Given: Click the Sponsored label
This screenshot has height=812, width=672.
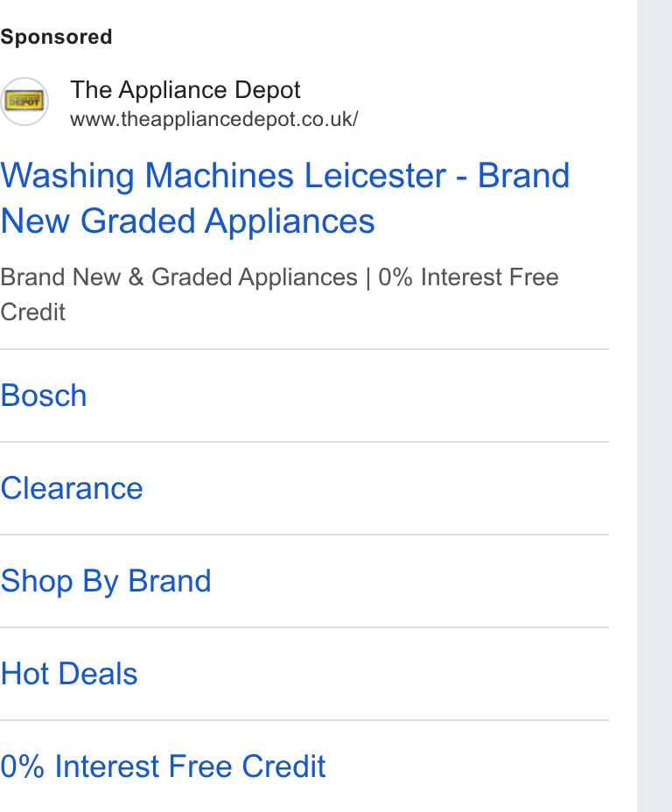Looking at the screenshot, I should (x=56, y=37).
